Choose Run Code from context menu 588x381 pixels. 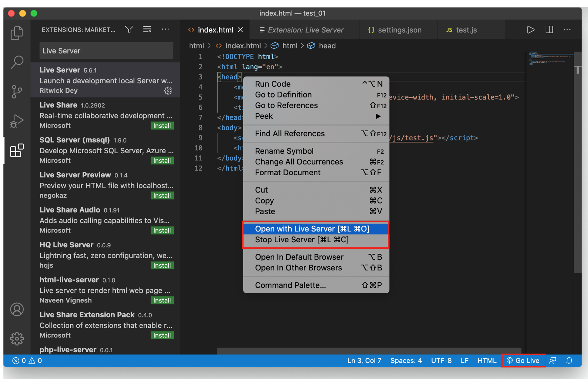tap(316, 84)
